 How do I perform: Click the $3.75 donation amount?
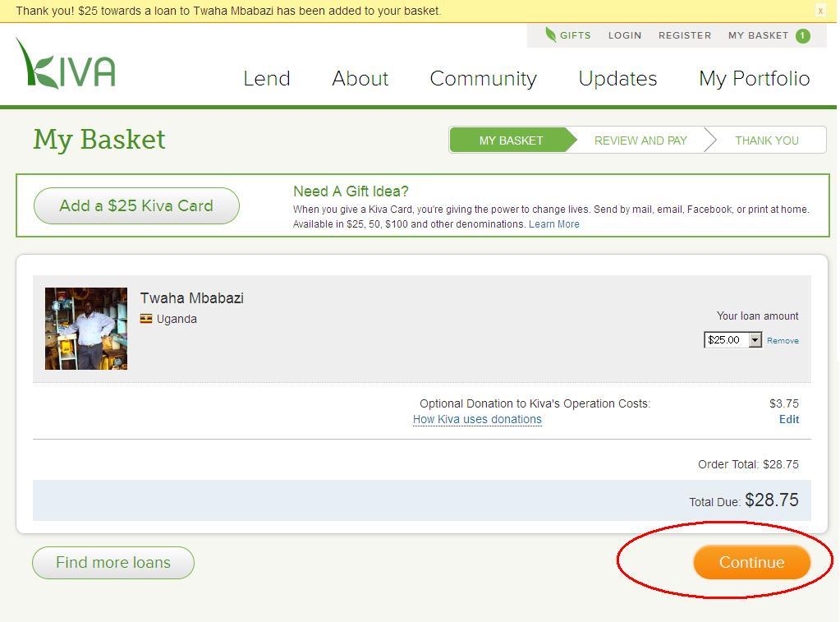[x=783, y=403]
